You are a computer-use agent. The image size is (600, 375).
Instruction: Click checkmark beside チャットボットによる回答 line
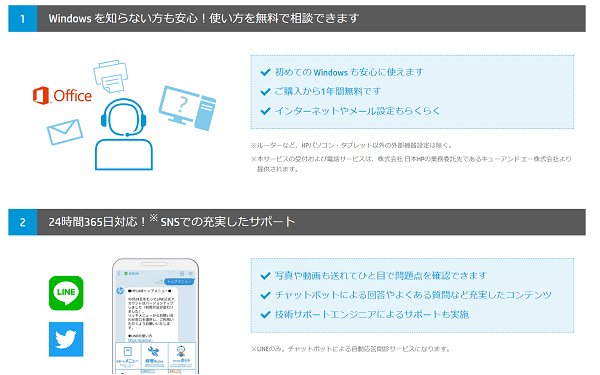265,295
